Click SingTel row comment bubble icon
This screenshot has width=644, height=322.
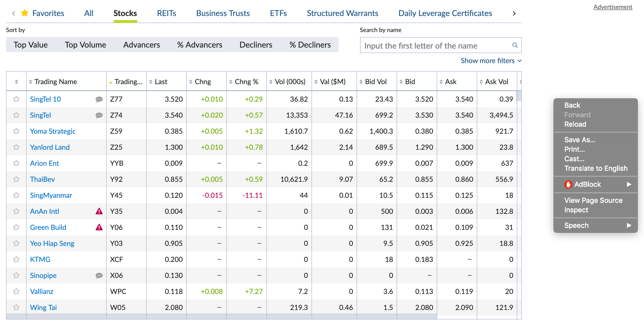pos(99,115)
